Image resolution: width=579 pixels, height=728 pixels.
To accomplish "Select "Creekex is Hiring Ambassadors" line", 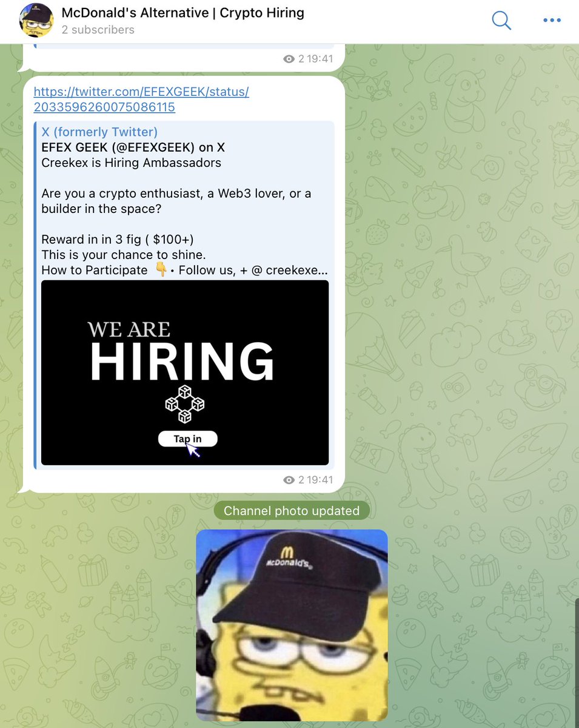I will (x=131, y=163).
